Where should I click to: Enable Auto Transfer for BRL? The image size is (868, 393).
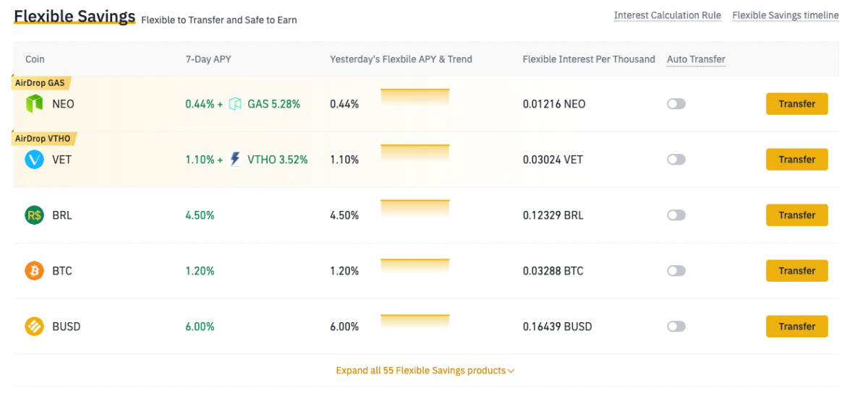pyautogui.click(x=676, y=215)
